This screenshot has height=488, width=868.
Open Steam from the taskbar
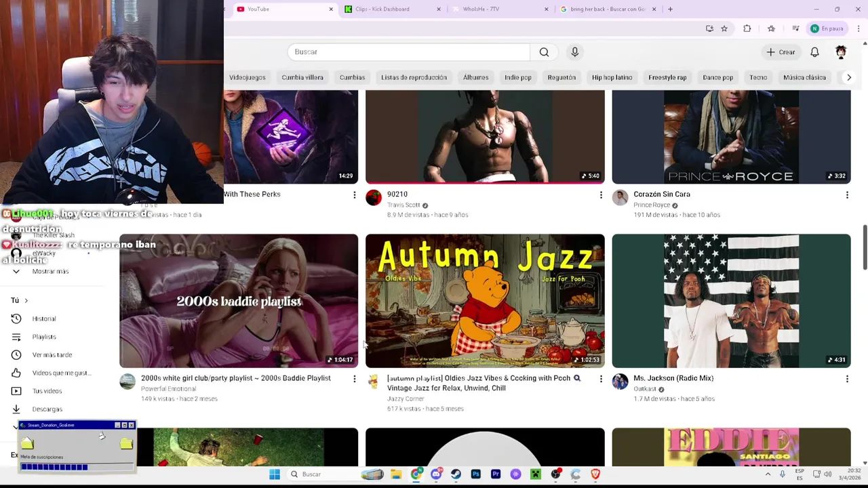[456, 474]
